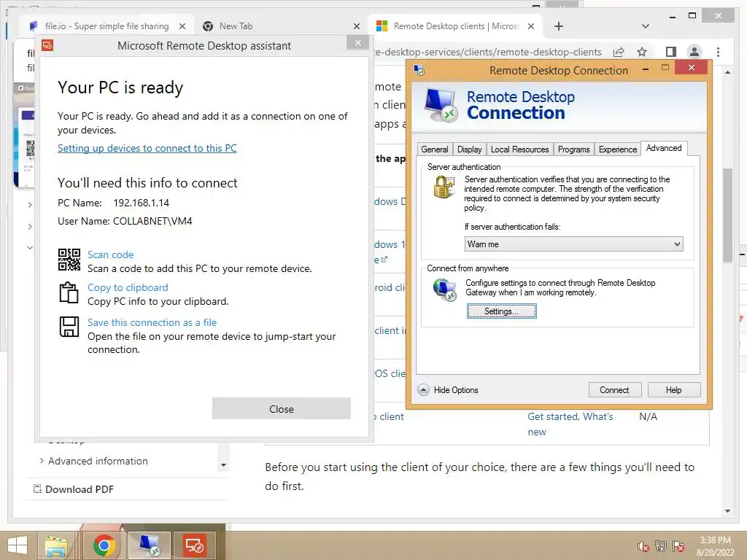
Task: Switch to the Programs tab
Action: click(573, 149)
